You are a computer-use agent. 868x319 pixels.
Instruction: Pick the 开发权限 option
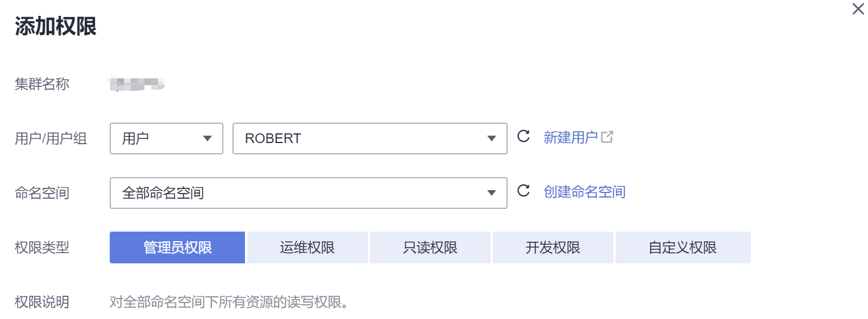[x=553, y=247]
